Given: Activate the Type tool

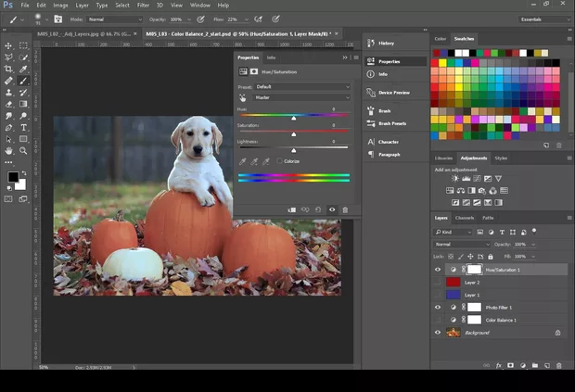Looking at the screenshot, I should click(24, 127).
